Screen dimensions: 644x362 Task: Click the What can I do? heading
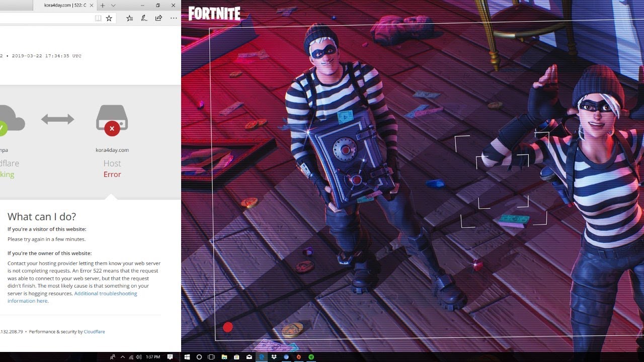click(x=42, y=217)
